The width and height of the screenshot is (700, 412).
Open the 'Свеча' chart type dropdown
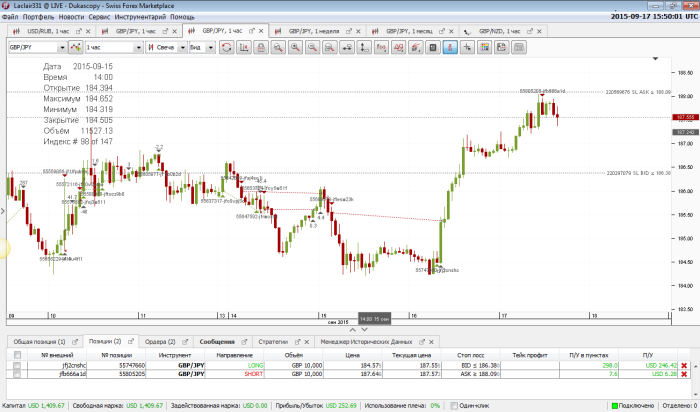(x=182, y=47)
